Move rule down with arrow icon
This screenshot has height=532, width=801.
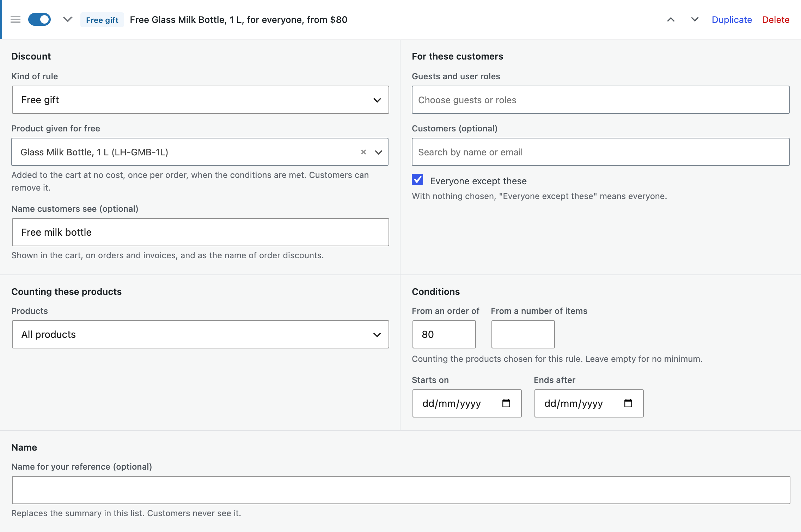[x=695, y=20]
